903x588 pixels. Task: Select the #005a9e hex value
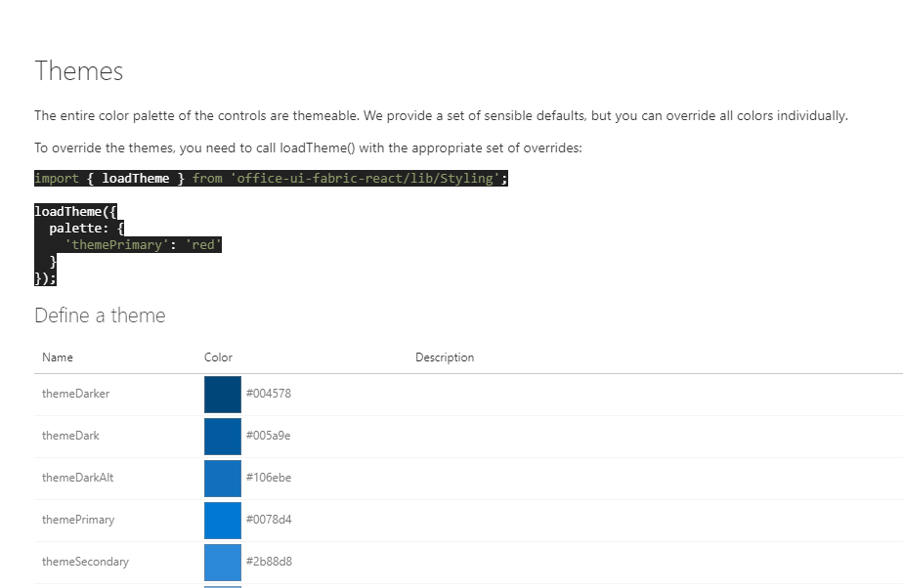(x=269, y=436)
